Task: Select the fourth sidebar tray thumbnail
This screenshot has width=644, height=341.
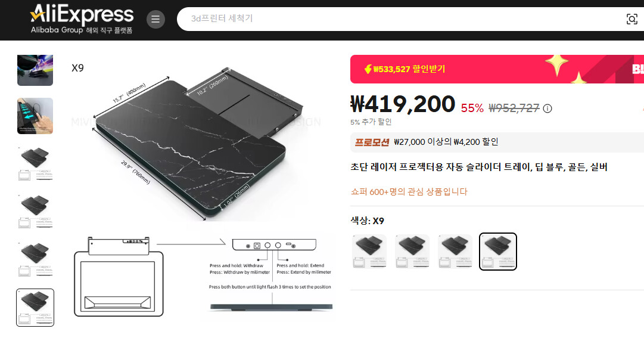Action: (35, 211)
